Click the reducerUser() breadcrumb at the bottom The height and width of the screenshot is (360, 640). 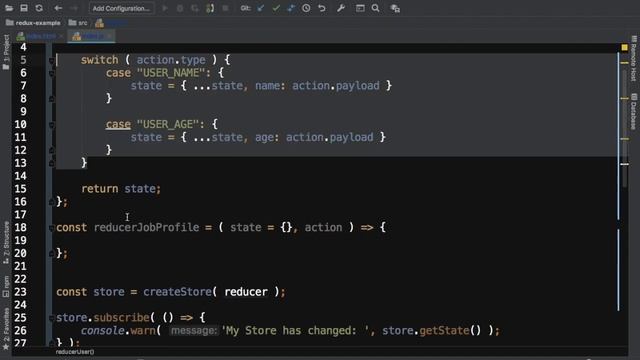tap(75, 352)
